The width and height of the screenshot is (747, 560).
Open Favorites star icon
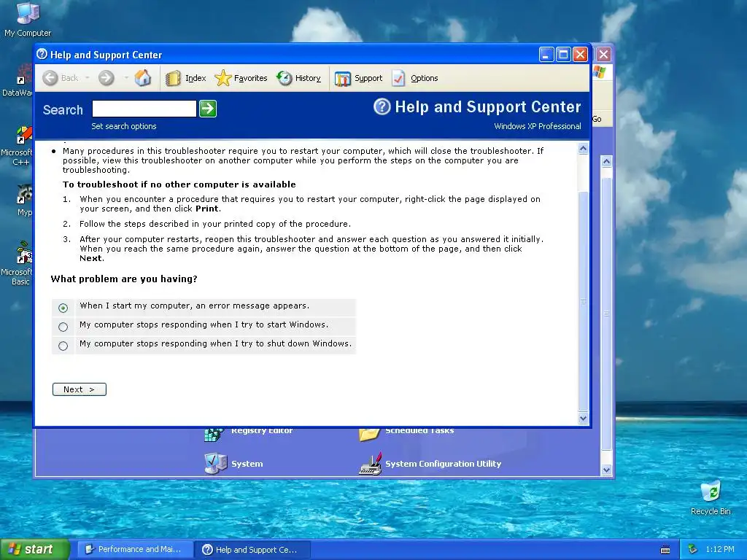(222, 78)
